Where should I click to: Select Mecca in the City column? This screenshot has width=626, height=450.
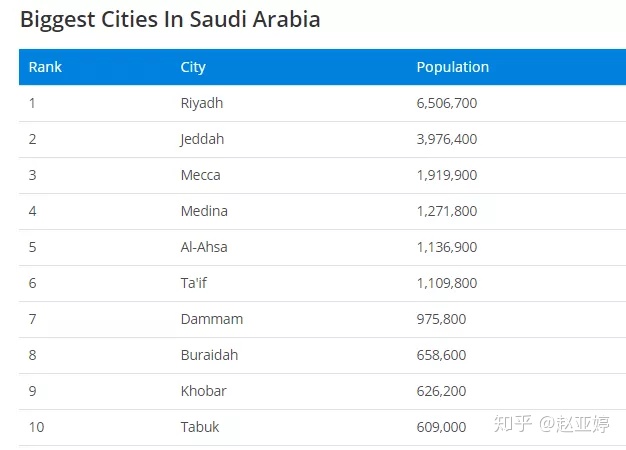(200, 175)
